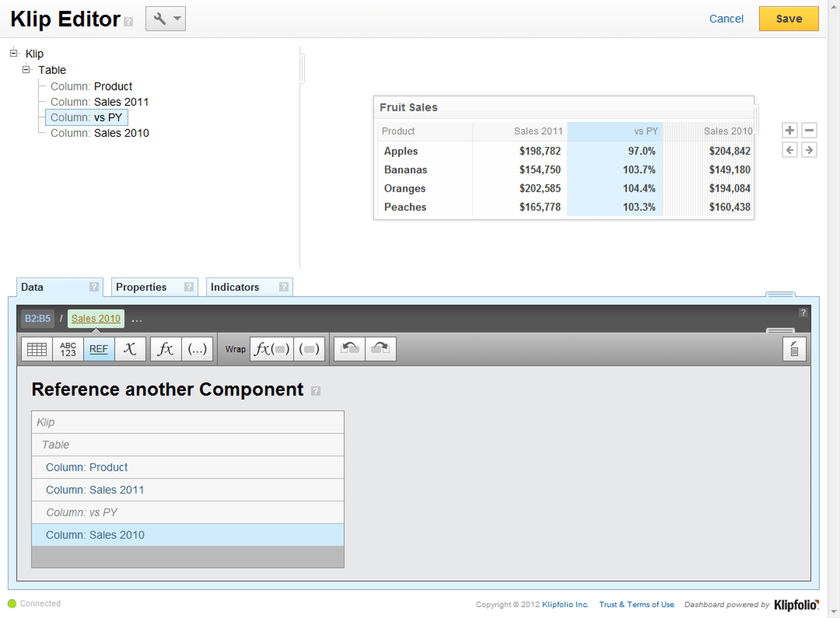Image resolution: width=840 pixels, height=618 pixels.
Task: Insert data selection with the table grid icon
Action: [37, 349]
